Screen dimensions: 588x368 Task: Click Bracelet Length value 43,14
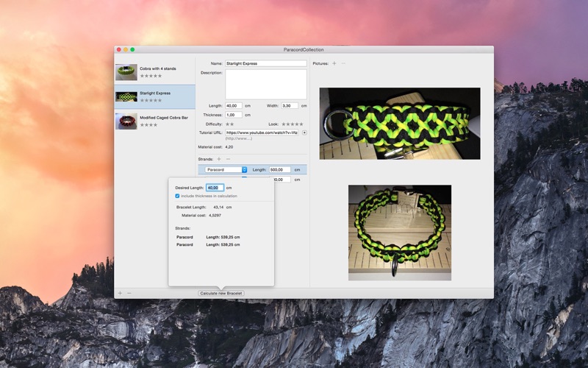(218, 208)
